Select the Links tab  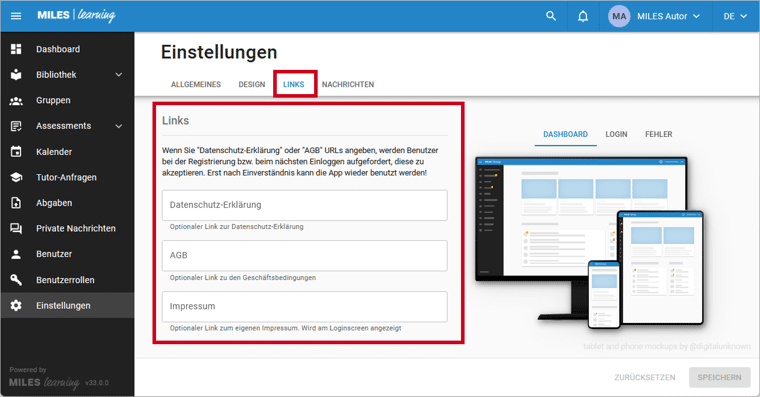click(x=294, y=84)
